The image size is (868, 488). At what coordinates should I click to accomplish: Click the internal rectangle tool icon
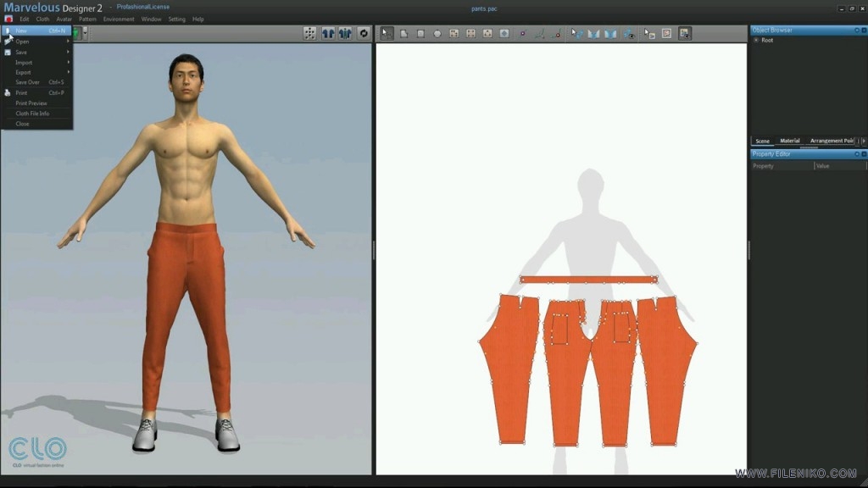(470, 34)
